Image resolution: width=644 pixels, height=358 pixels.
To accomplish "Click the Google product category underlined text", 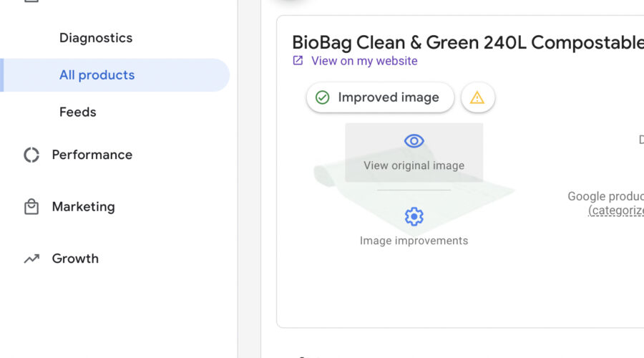I will tap(615, 210).
